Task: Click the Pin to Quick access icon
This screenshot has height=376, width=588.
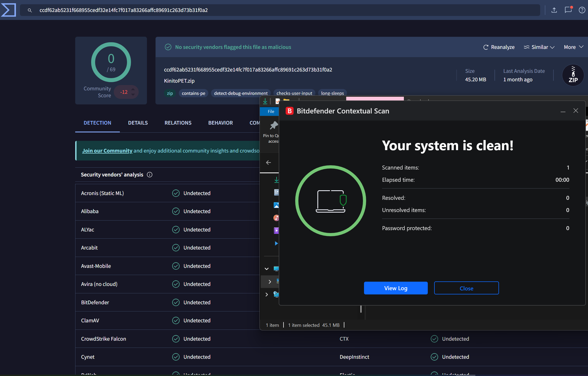Action: point(274,125)
